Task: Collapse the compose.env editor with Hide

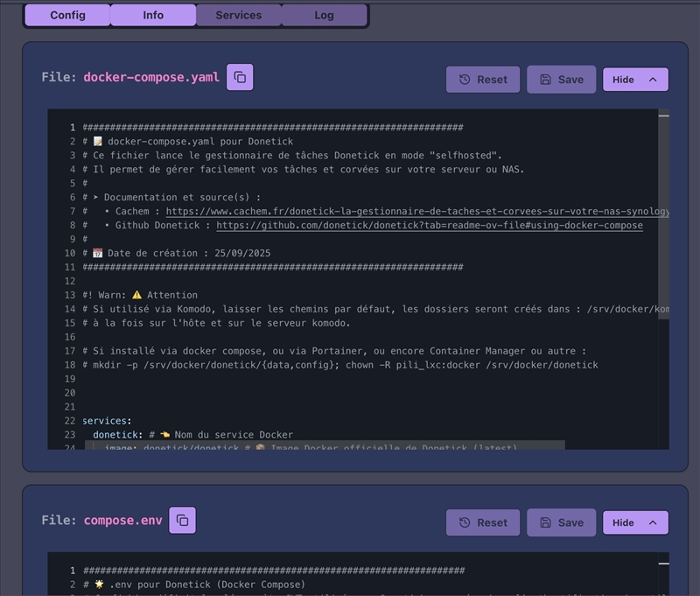Action: tap(635, 522)
